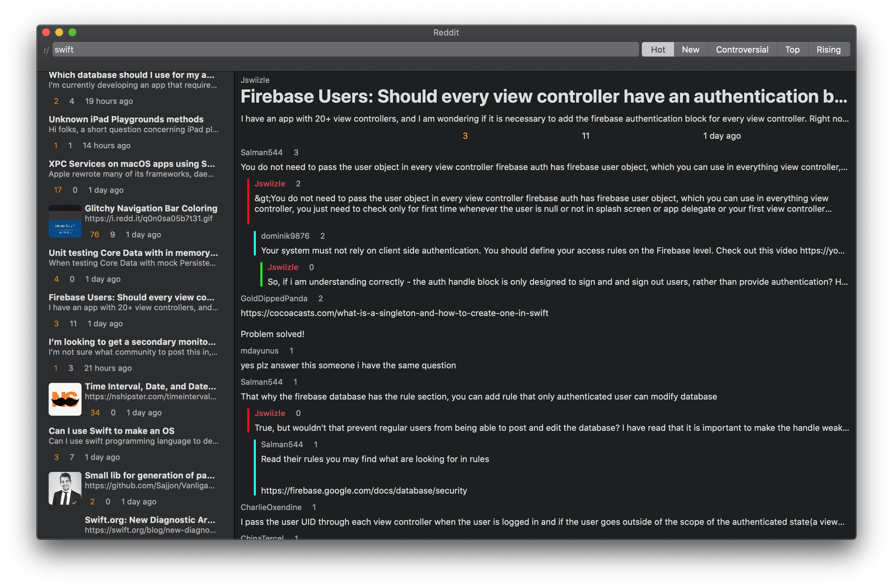Select Unknown iPad Playgrounds methods post

[126, 119]
